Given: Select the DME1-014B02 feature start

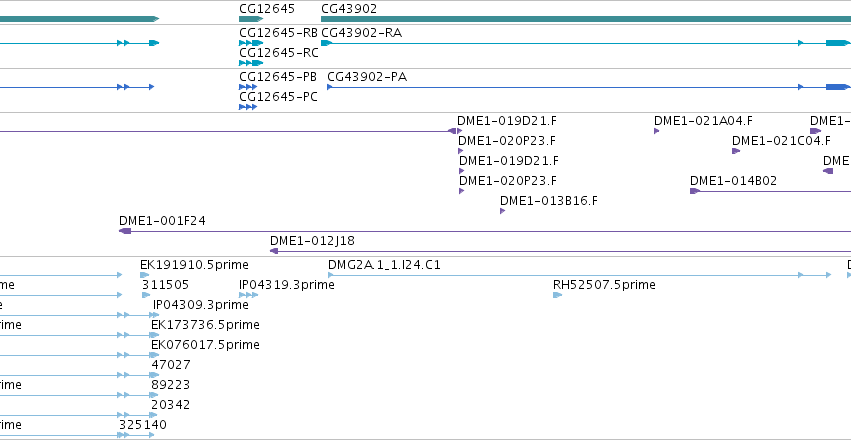Looking at the screenshot, I should [x=695, y=191].
